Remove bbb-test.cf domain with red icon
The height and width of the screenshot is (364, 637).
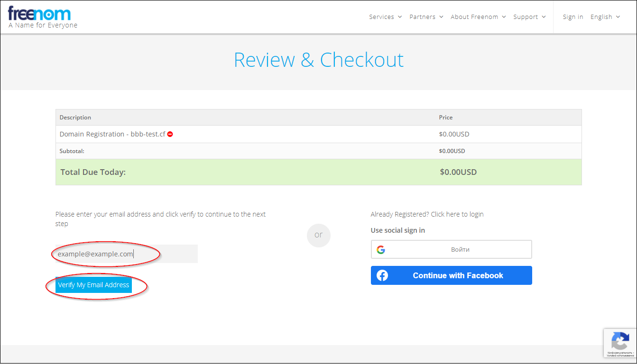(x=170, y=134)
